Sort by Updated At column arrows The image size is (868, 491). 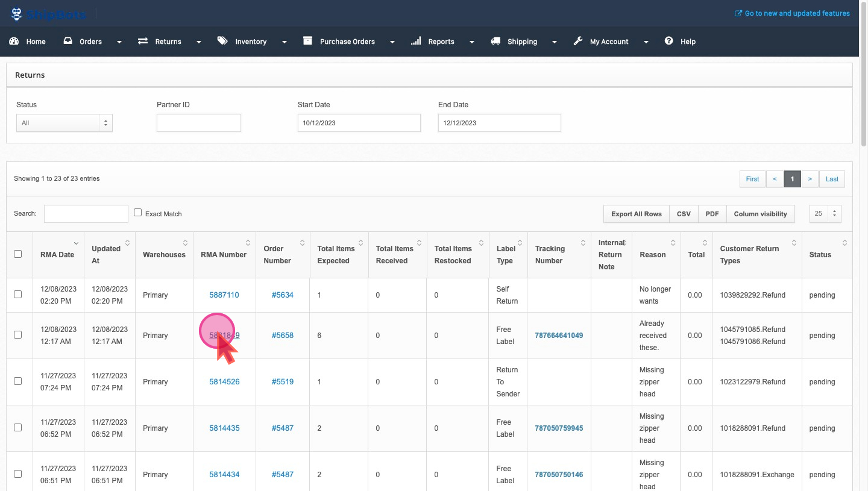pyautogui.click(x=127, y=243)
